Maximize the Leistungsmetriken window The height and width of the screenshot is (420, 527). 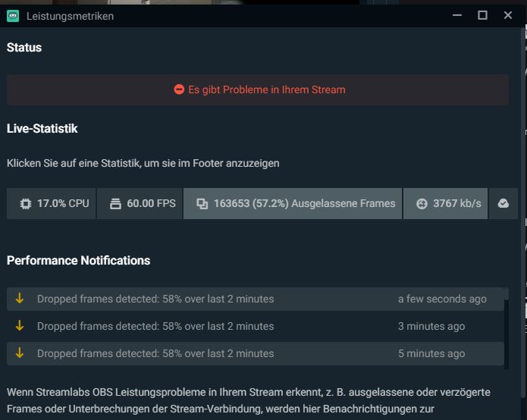click(x=482, y=15)
